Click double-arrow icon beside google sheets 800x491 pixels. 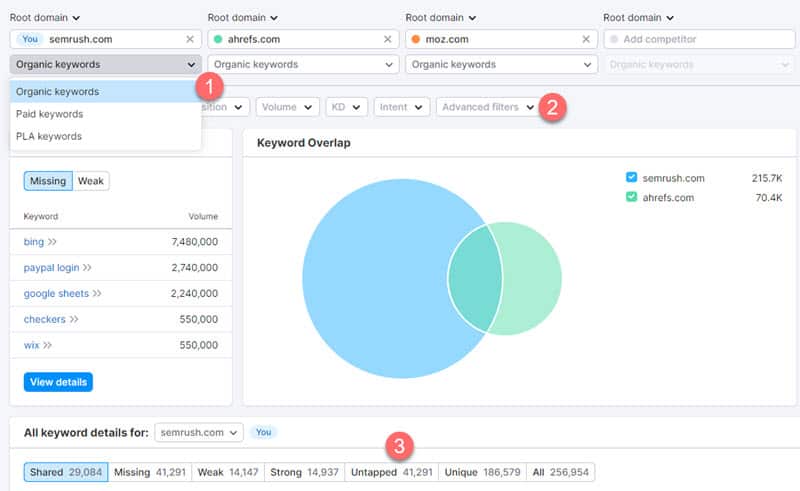pos(95,294)
